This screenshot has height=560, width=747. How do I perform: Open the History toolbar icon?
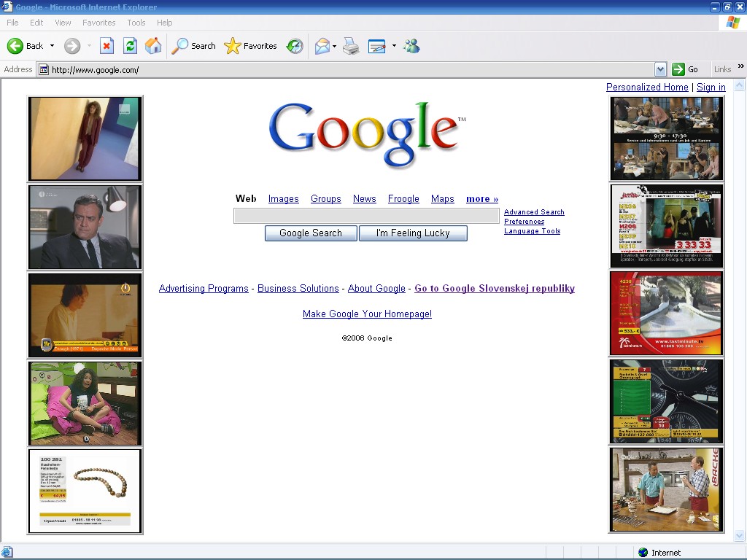pyautogui.click(x=295, y=46)
